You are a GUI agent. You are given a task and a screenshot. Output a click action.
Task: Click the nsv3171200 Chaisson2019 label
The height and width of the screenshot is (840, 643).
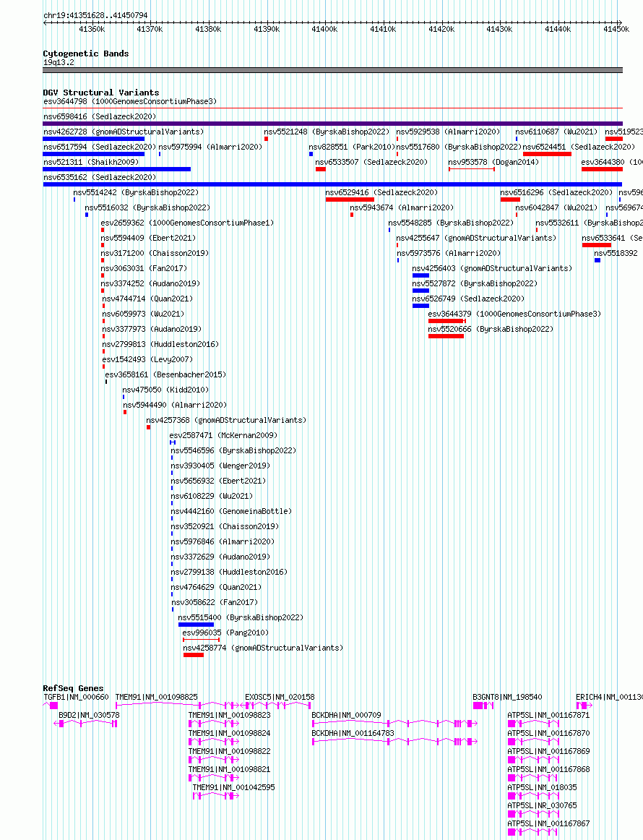pyautogui.click(x=155, y=253)
